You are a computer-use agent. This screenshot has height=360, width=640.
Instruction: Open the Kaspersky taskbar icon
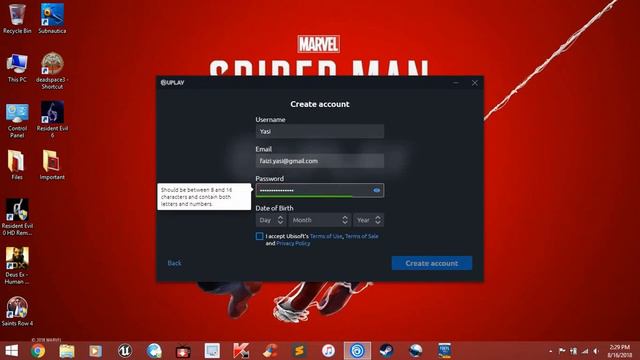coord(241,351)
